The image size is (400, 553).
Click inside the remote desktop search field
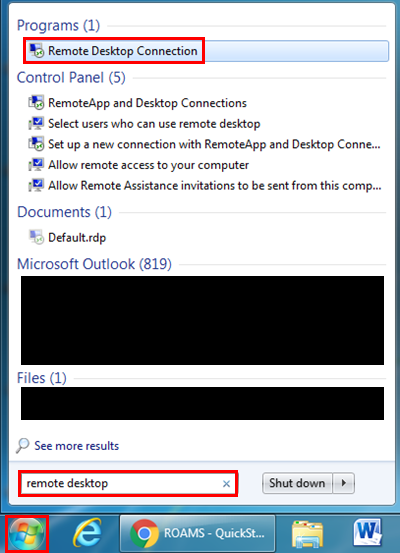pos(128,484)
